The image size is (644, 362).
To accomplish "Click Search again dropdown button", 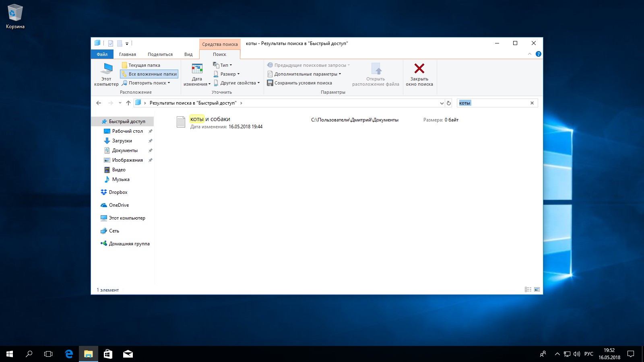I will point(146,83).
